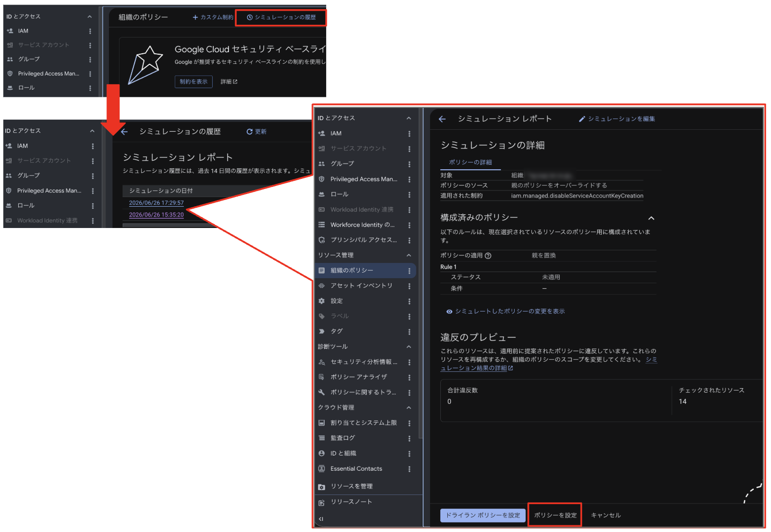Click the ドライラン ポリシーを設定 button
The width and height of the screenshot is (771, 532).
(x=483, y=515)
